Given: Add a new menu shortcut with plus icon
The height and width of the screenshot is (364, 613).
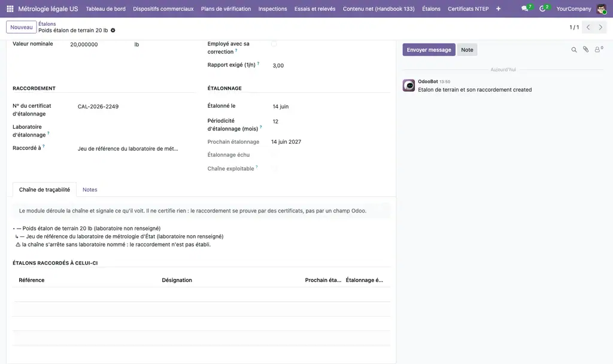Looking at the screenshot, I should (498, 8).
